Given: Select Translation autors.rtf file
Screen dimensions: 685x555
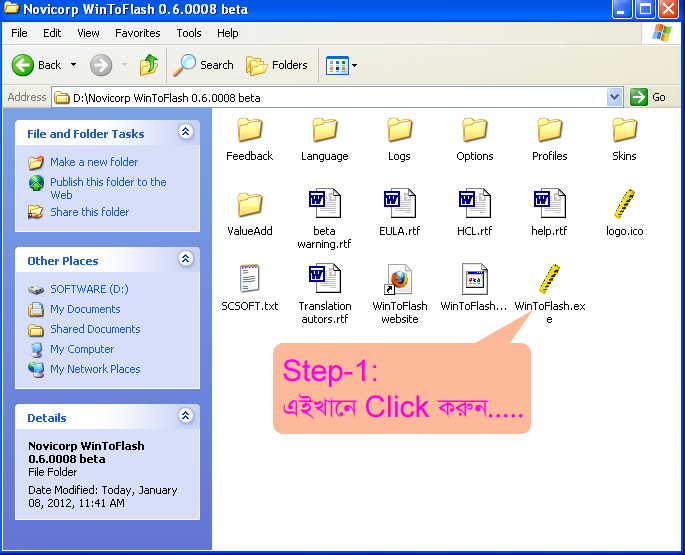Looking at the screenshot, I should (325, 294).
